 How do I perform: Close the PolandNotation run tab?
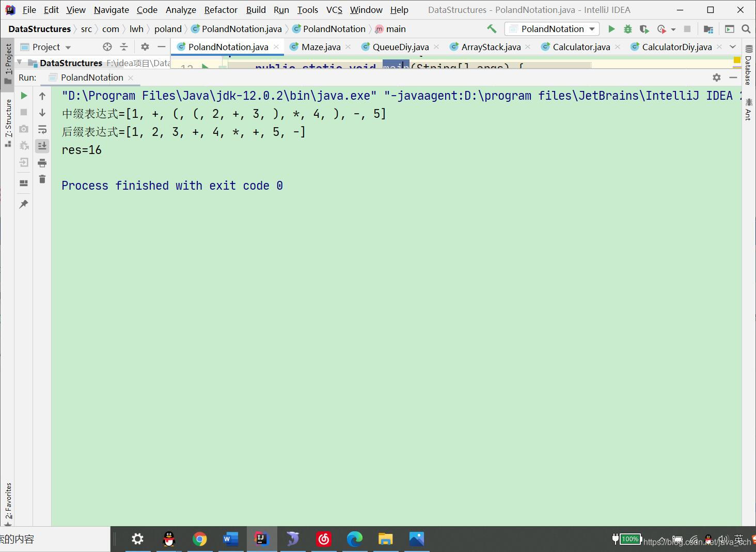pyautogui.click(x=131, y=78)
